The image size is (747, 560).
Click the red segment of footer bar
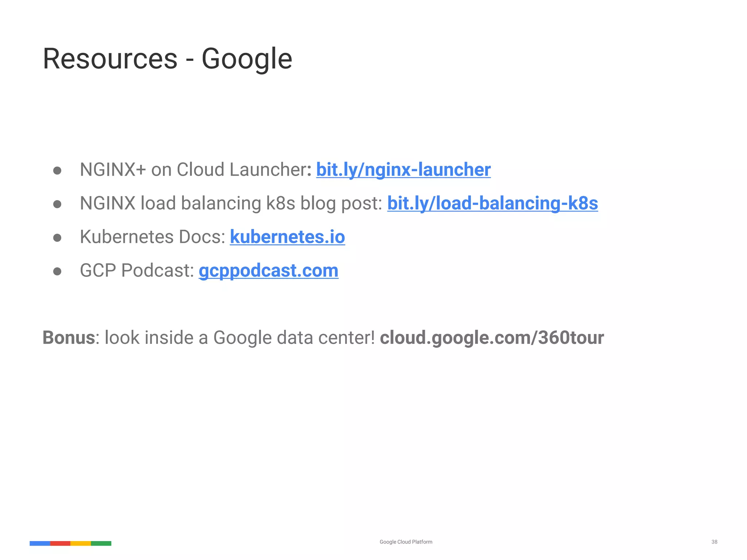coord(60,543)
